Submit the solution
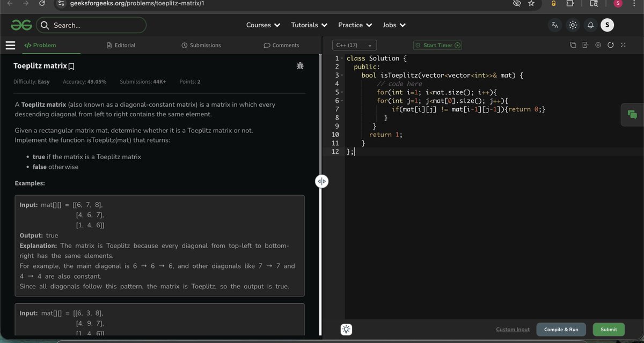Image resolution: width=644 pixels, height=343 pixels. point(609,330)
